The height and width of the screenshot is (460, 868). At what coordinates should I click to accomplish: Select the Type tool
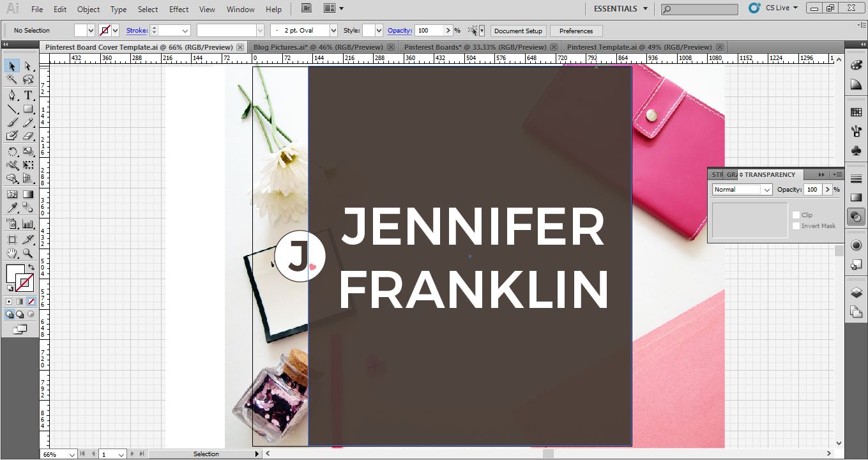click(x=28, y=95)
